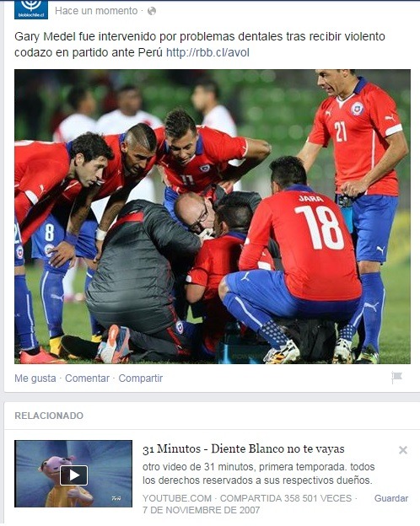Click Comentar under the post
The image size is (420, 526).
[x=88, y=378]
